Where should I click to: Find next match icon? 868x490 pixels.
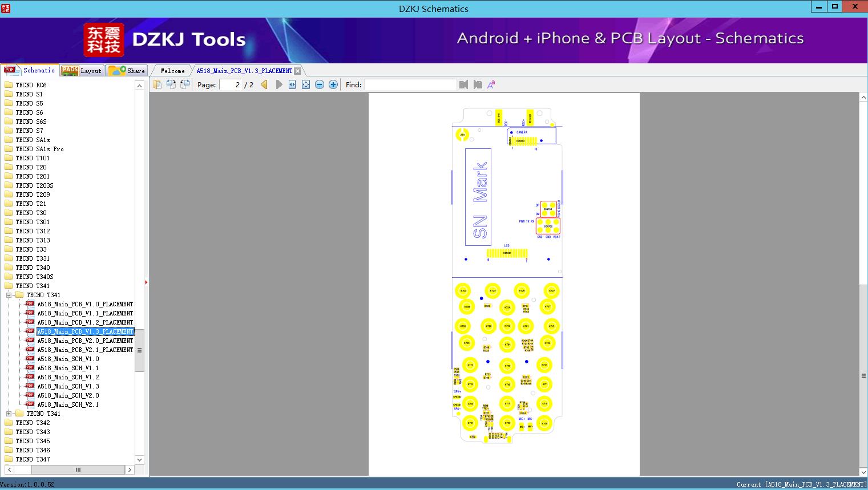click(478, 84)
